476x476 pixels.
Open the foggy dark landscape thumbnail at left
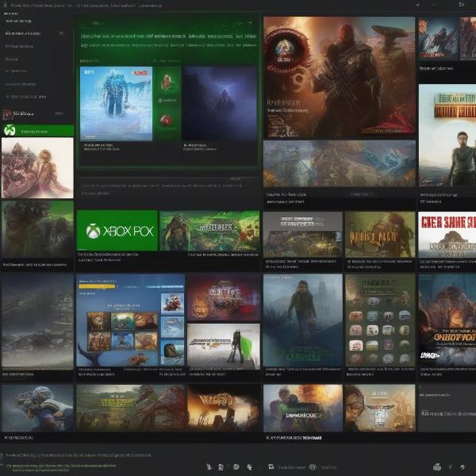[x=37, y=322]
